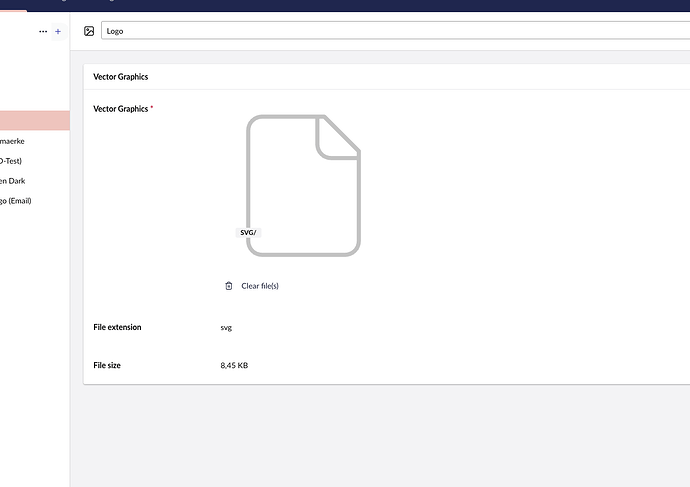
Task: Select the highlighted pink tree item in sidebar
Action: [x=34, y=121]
